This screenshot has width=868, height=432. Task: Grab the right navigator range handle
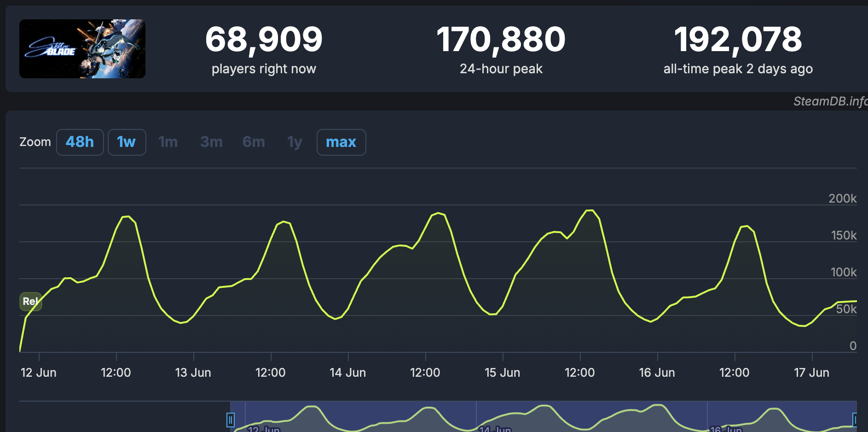tap(855, 420)
